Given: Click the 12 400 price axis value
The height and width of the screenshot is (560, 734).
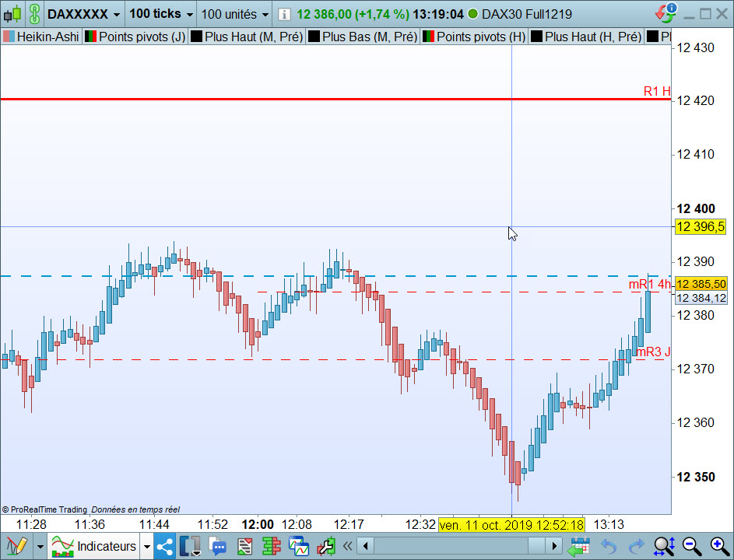Looking at the screenshot, I should pos(696,208).
